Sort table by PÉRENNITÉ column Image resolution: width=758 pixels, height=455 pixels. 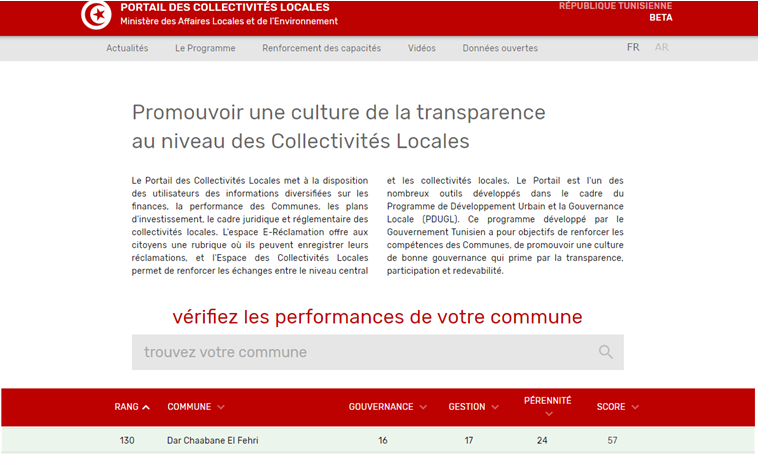click(x=548, y=406)
